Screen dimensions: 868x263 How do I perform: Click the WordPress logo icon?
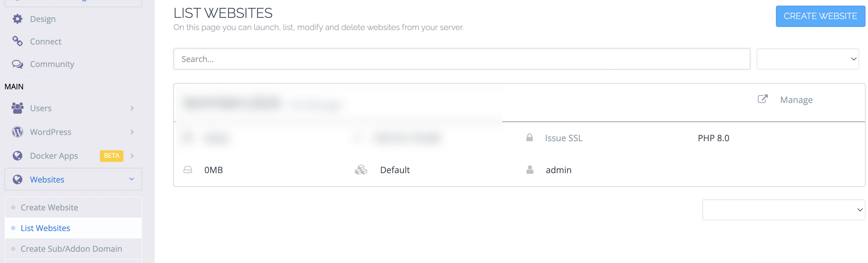pos(18,132)
